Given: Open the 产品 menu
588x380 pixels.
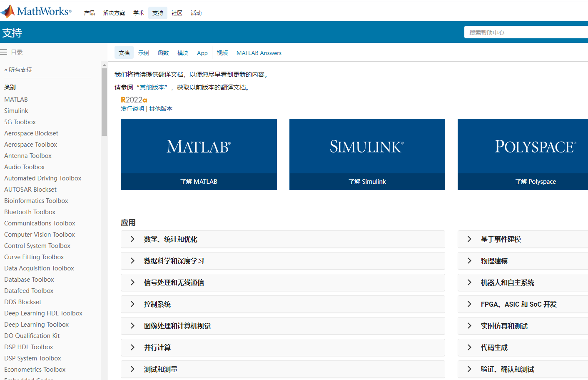Looking at the screenshot, I should tap(89, 13).
